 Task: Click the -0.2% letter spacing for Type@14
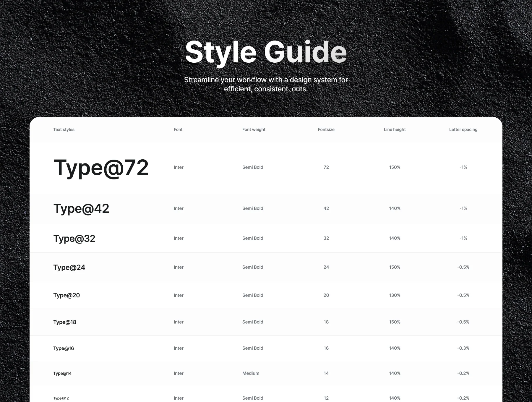(463, 373)
